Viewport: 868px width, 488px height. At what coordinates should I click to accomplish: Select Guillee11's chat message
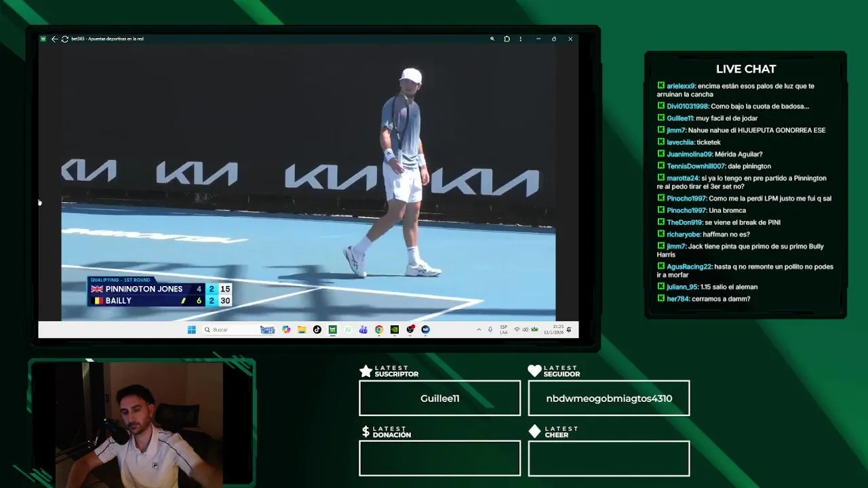[x=707, y=118]
